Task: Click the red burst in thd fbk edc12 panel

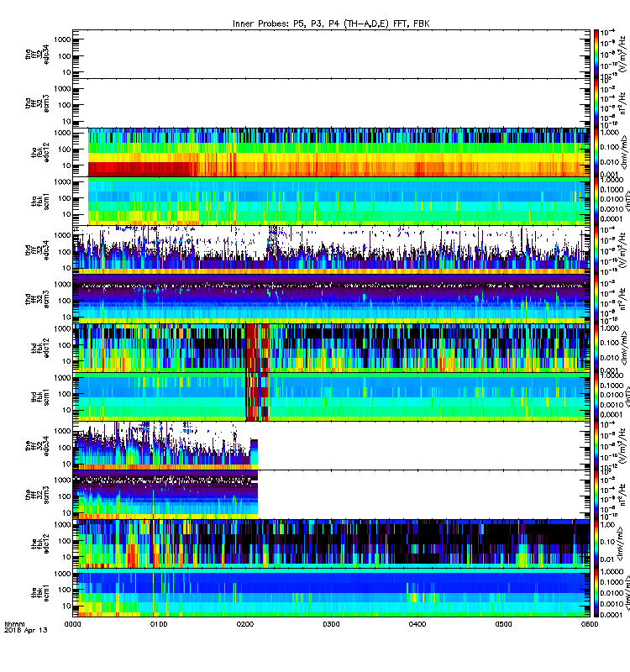Action: click(x=258, y=348)
